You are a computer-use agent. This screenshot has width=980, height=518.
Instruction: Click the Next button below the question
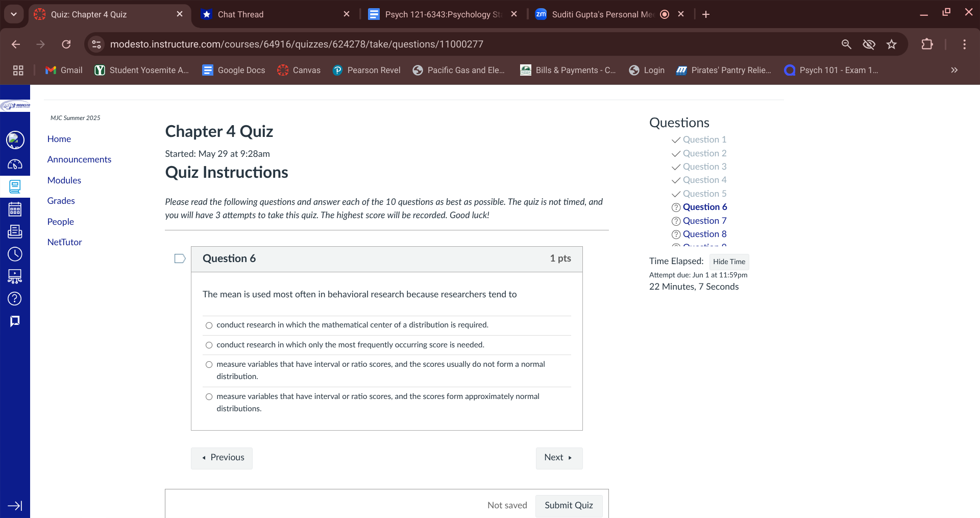click(558, 458)
